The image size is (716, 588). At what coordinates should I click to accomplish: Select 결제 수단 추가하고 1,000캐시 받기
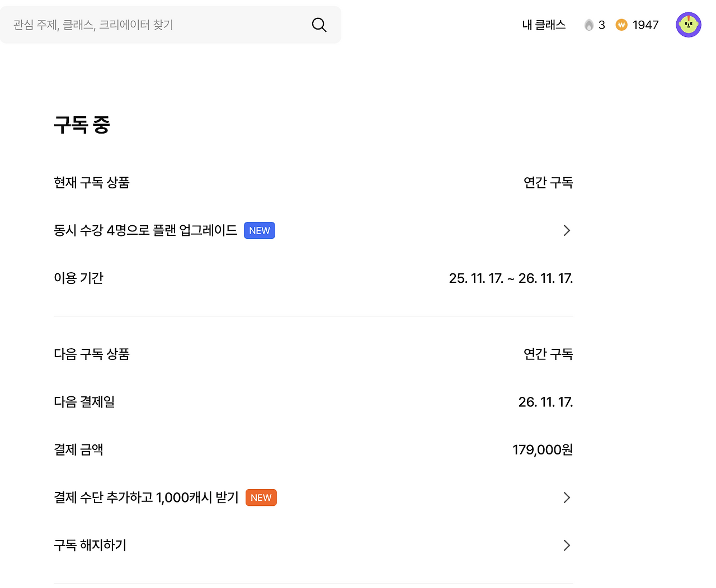(146, 498)
